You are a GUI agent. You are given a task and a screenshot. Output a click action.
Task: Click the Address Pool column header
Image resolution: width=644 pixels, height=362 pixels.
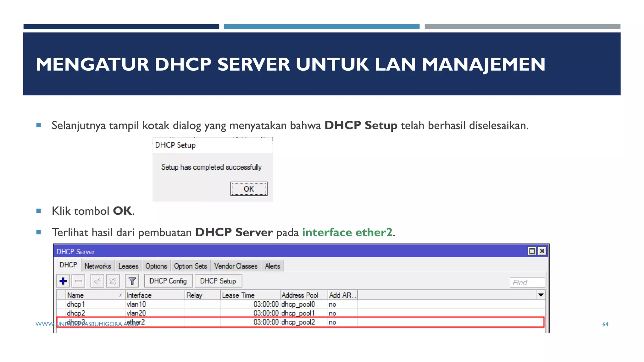304,295
